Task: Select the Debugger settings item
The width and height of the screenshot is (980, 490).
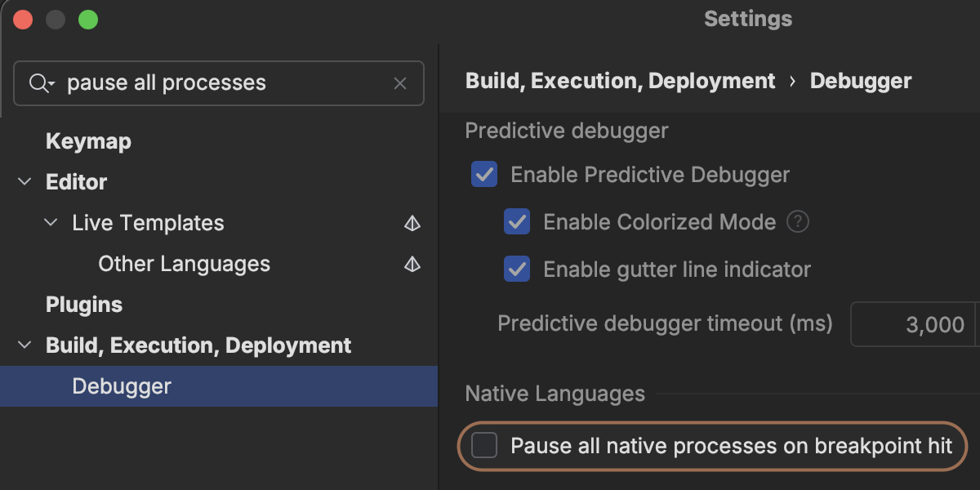Action: 122,386
